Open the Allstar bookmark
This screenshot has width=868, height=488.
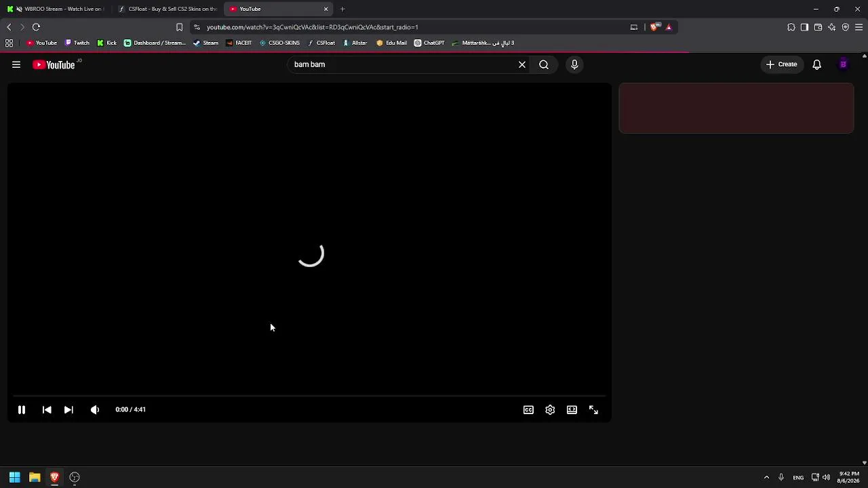tap(355, 43)
